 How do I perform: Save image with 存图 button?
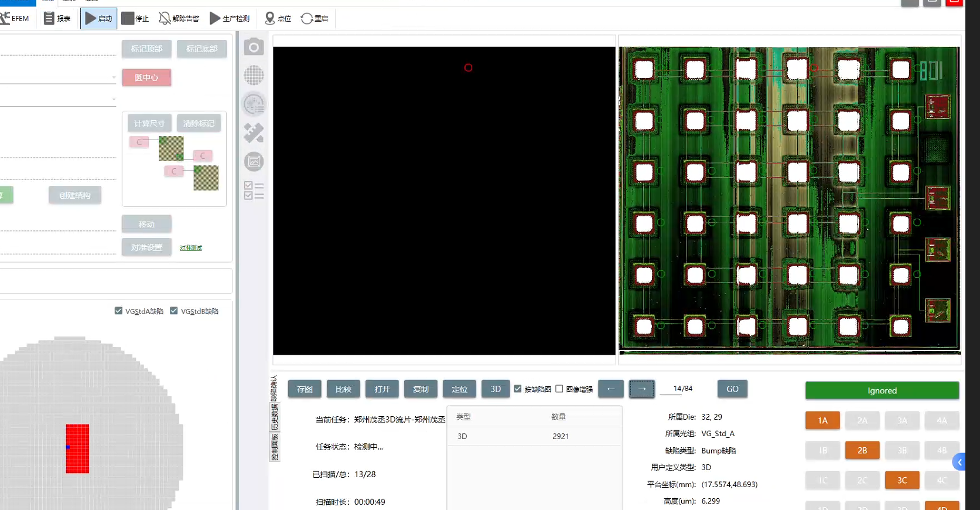(x=305, y=389)
